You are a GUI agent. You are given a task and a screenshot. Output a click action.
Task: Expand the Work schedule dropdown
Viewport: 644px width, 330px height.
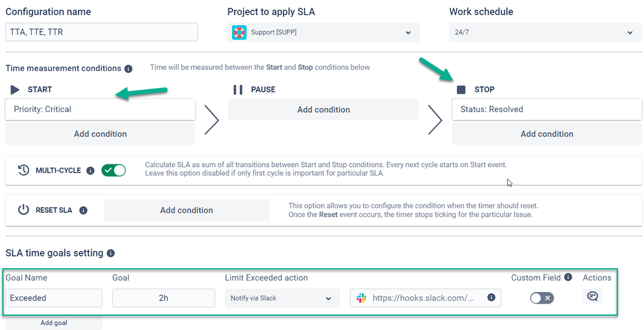pyautogui.click(x=545, y=32)
